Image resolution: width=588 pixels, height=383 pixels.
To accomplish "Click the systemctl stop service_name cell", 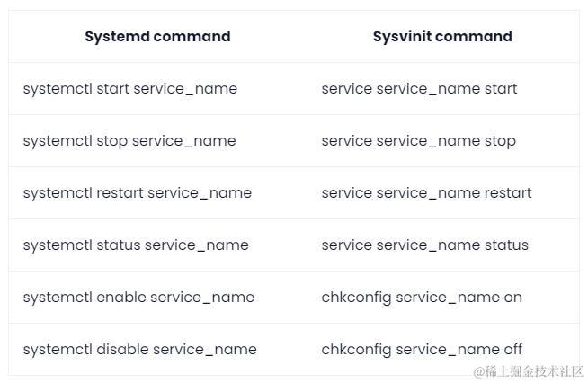I will pyautogui.click(x=129, y=141).
